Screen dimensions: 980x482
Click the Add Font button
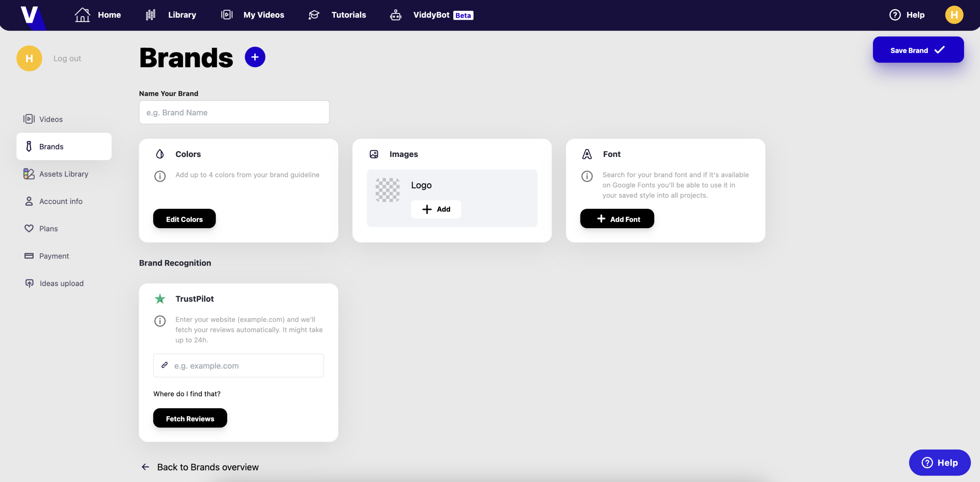(617, 219)
